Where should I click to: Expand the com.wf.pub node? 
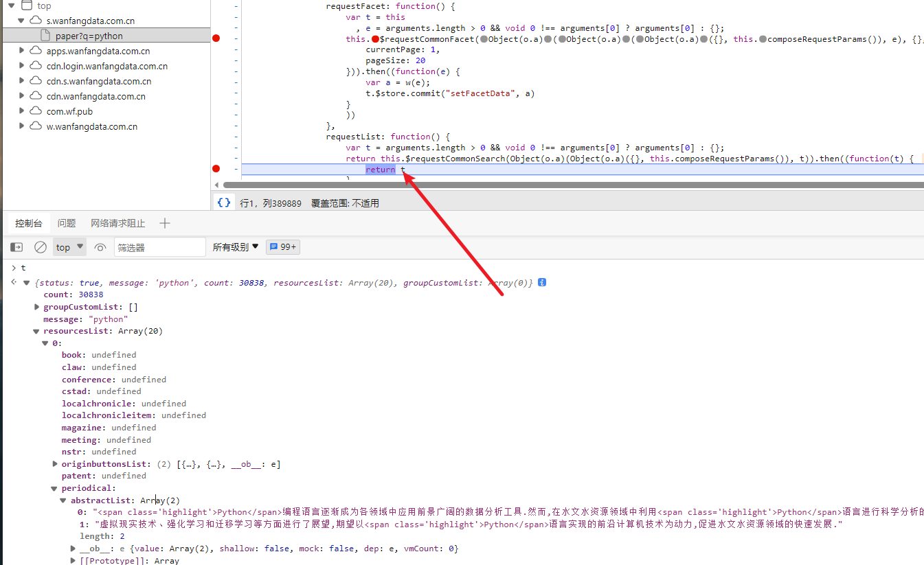pos(21,111)
